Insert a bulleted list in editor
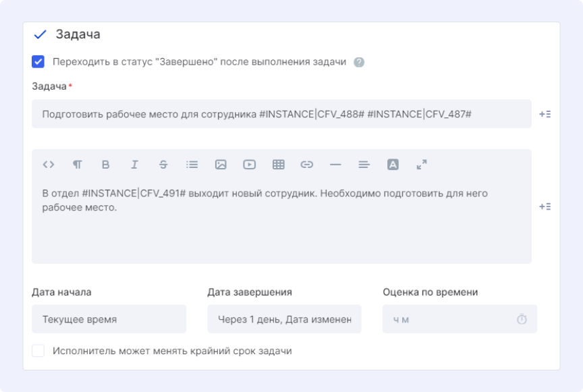583x392 pixels. click(192, 164)
